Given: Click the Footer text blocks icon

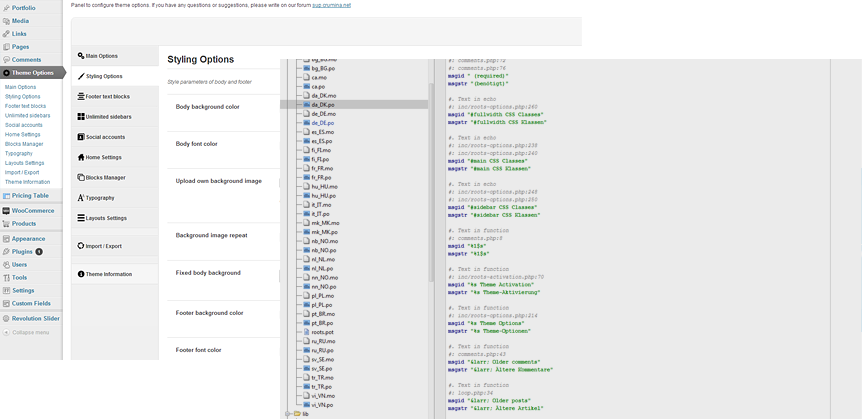Looking at the screenshot, I should (x=81, y=97).
